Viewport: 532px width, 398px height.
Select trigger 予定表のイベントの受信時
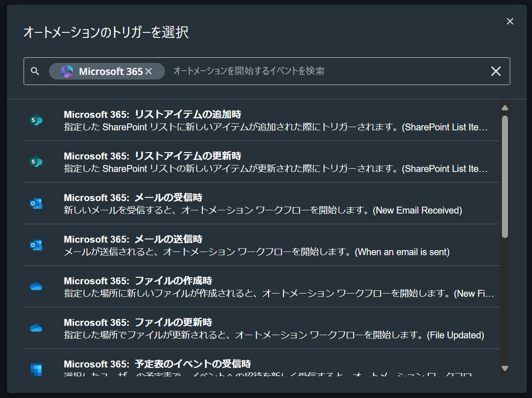coord(261,363)
